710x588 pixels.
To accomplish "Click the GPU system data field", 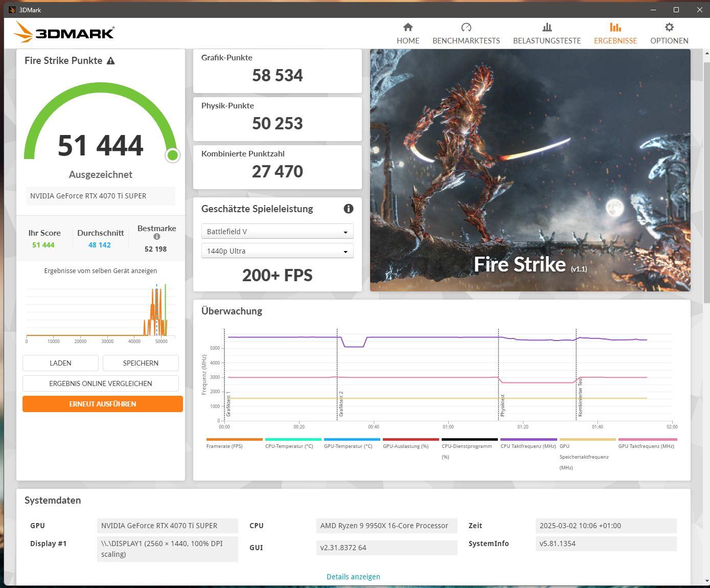I will 168,526.
